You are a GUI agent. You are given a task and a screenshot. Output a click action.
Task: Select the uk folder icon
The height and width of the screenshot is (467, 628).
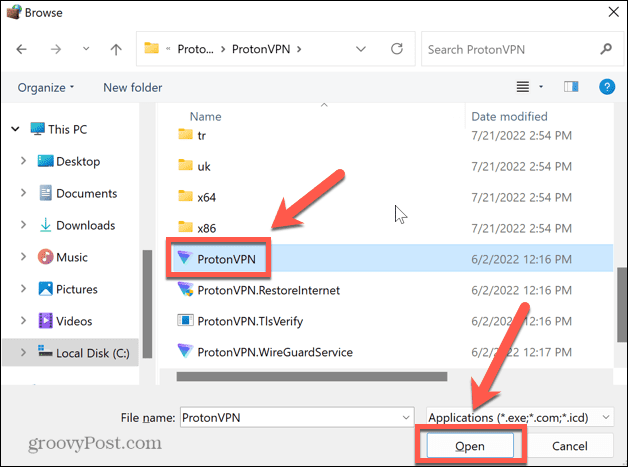click(185, 165)
